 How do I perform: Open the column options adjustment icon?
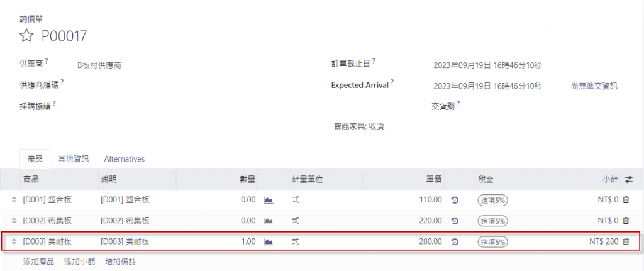pos(628,179)
